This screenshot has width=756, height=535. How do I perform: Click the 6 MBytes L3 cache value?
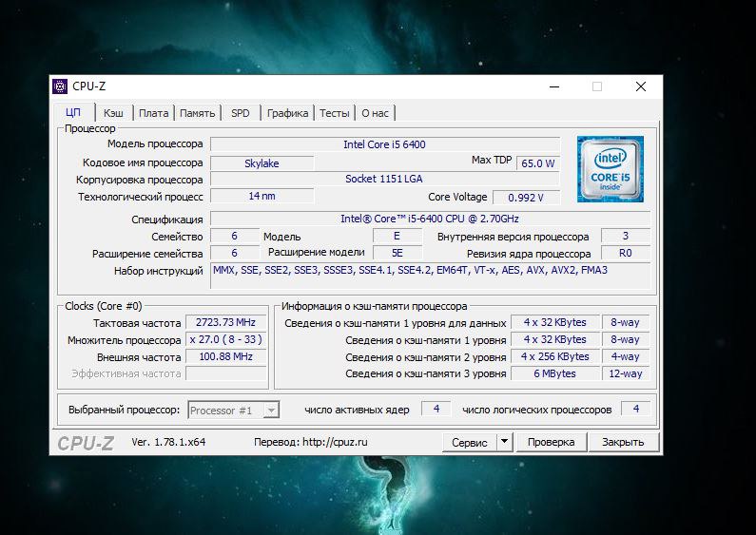click(555, 373)
